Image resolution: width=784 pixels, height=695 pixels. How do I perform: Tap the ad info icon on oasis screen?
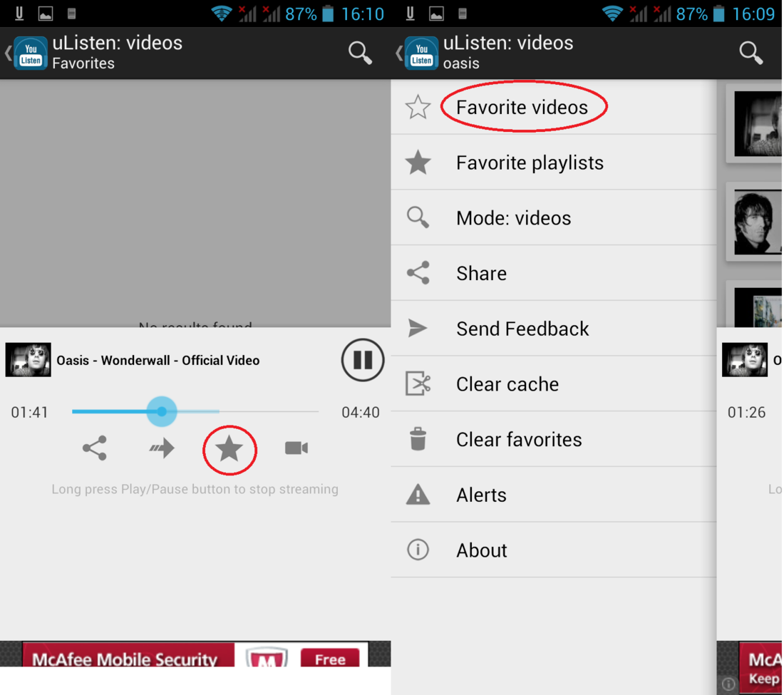(728, 683)
